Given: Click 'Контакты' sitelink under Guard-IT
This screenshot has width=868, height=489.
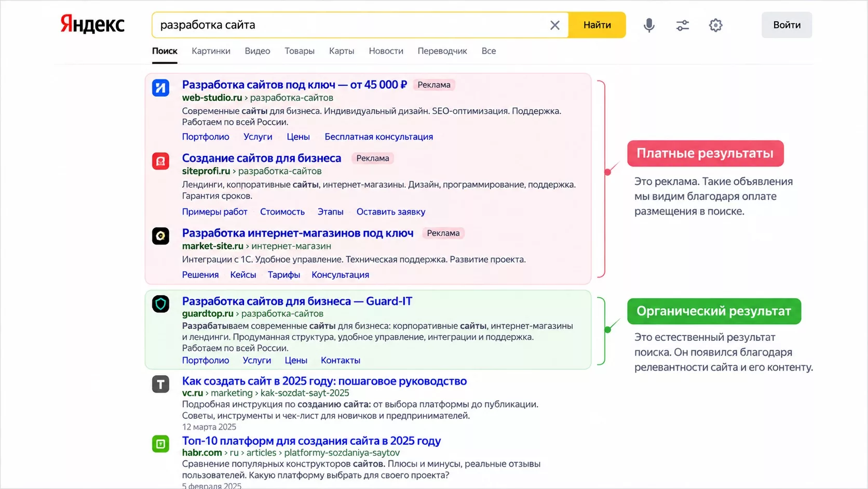Looking at the screenshot, I should (x=341, y=360).
